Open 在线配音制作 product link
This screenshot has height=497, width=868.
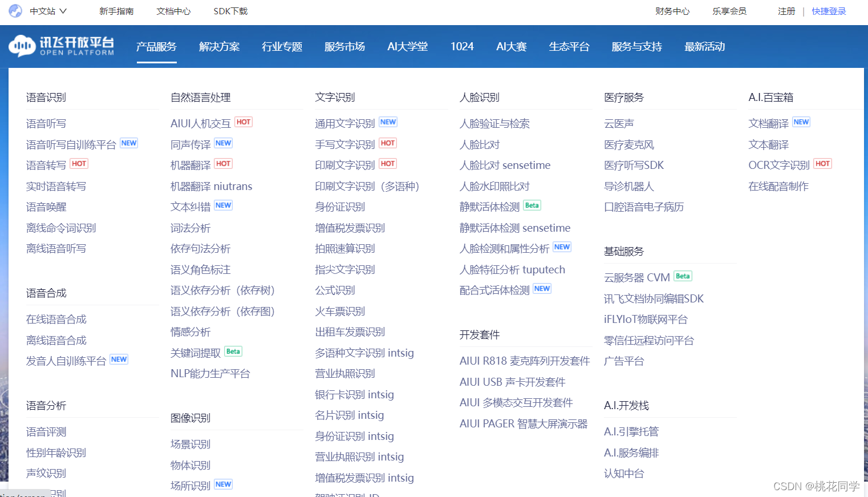click(778, 187)
